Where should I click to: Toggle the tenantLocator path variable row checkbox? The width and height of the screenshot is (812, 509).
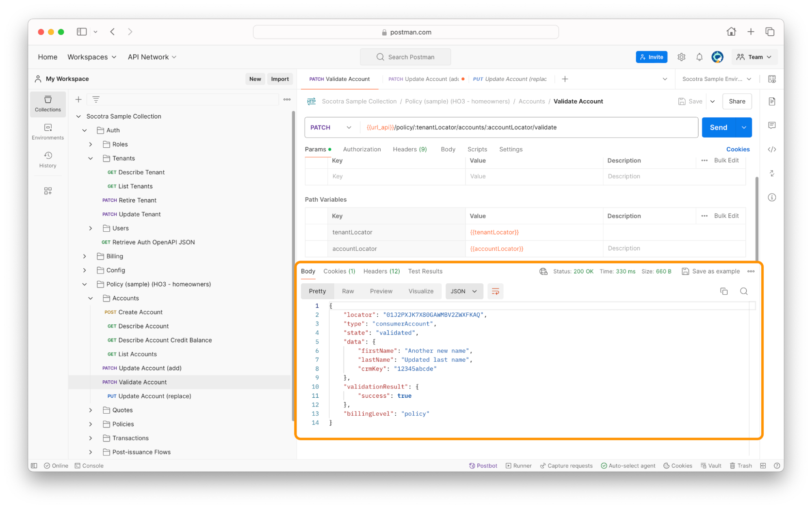pos(316,232)
